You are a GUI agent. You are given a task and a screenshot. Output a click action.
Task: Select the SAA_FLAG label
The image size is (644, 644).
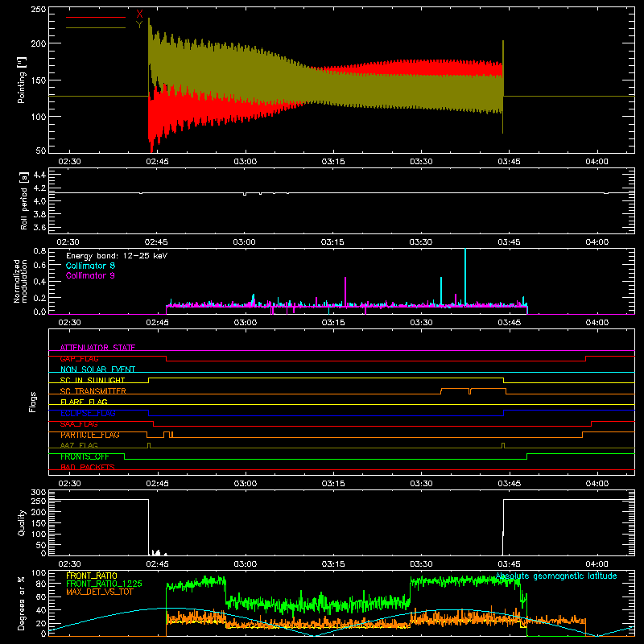pos(79,424)
